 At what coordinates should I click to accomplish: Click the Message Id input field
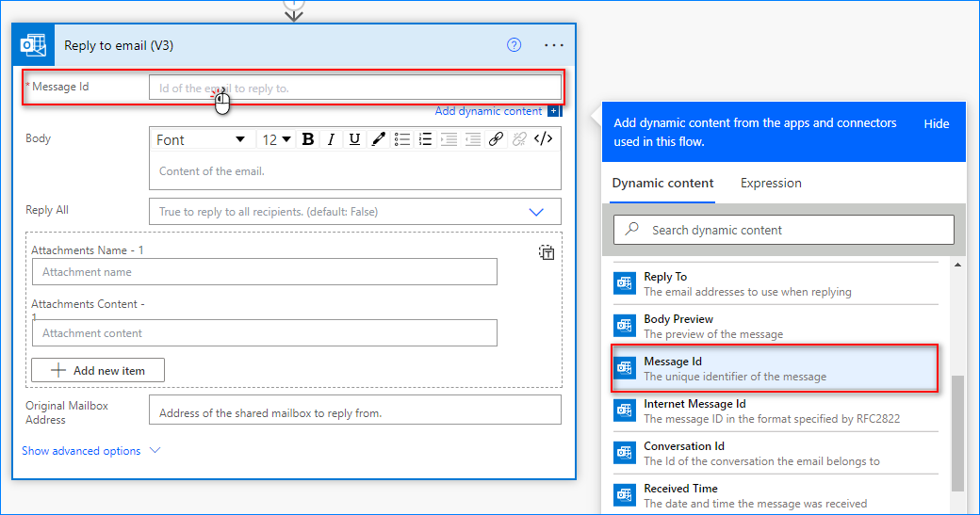pos(355,88)
